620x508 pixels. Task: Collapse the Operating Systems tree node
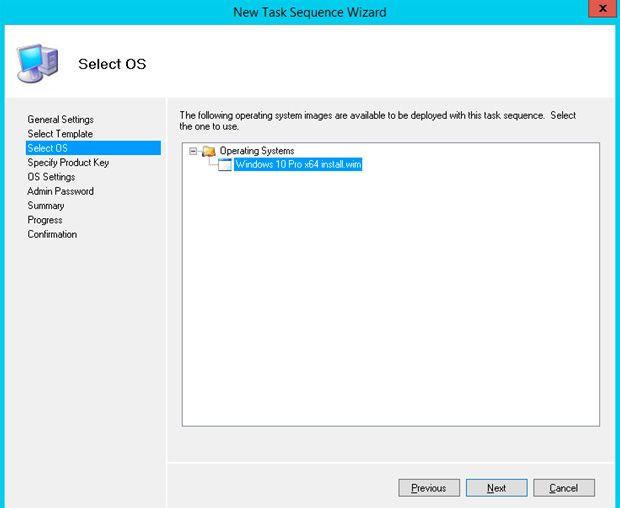point(193,151)
